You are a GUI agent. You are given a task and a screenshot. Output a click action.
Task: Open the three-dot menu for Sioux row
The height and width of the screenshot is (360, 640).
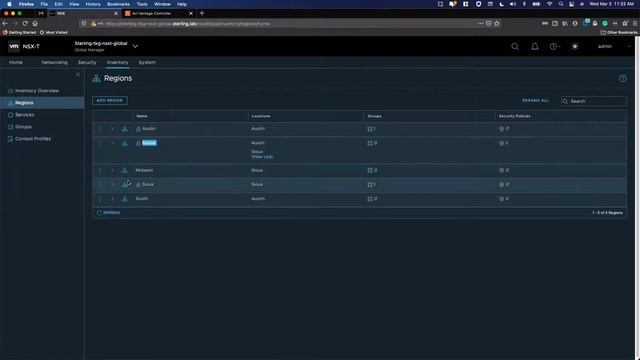(100, 185)
